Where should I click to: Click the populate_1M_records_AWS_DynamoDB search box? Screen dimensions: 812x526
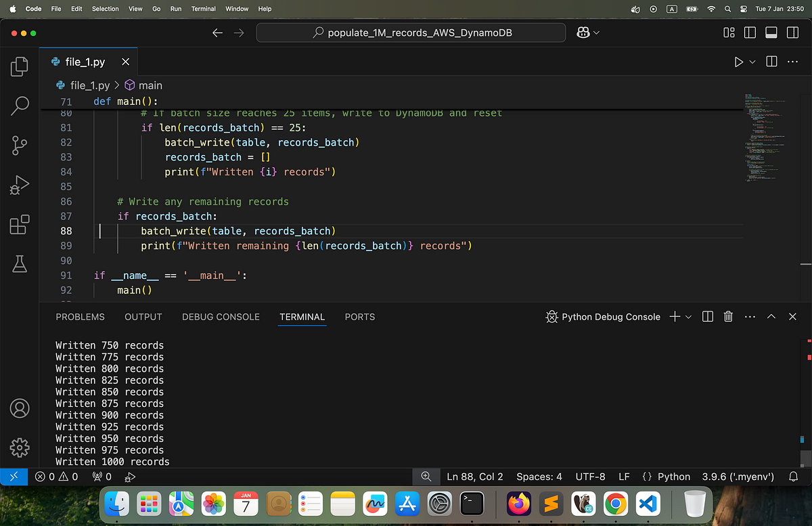[x=411, y=32]
